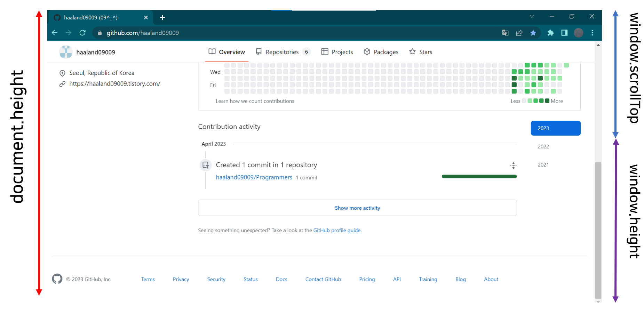
Task: Click the address bar lock icon
Action: pyautogui.click(x=100, y=33)
